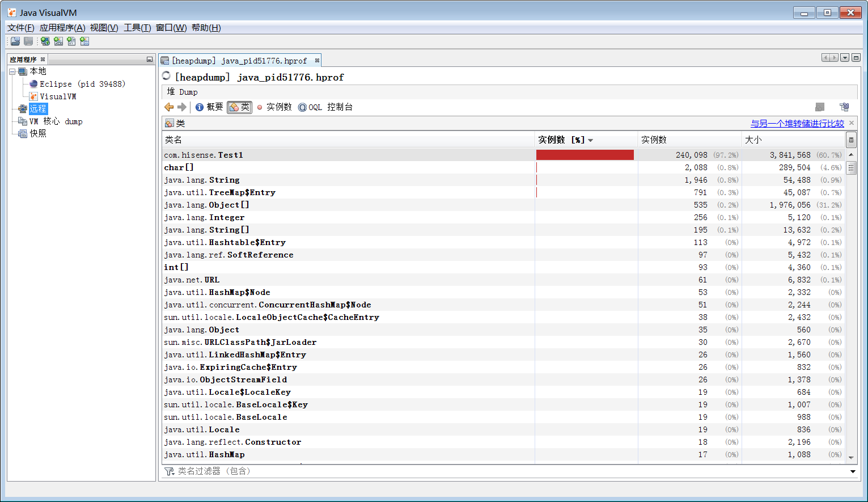The width and height of the screenshot is (868, 502).
Task: Select the 快照 tree node
Action: coord(38,134)
